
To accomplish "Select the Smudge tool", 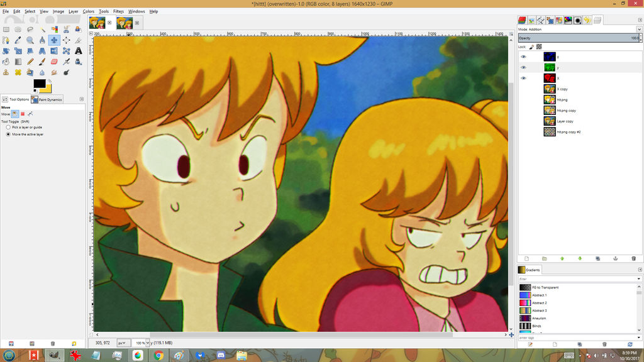I will point(54,72).
